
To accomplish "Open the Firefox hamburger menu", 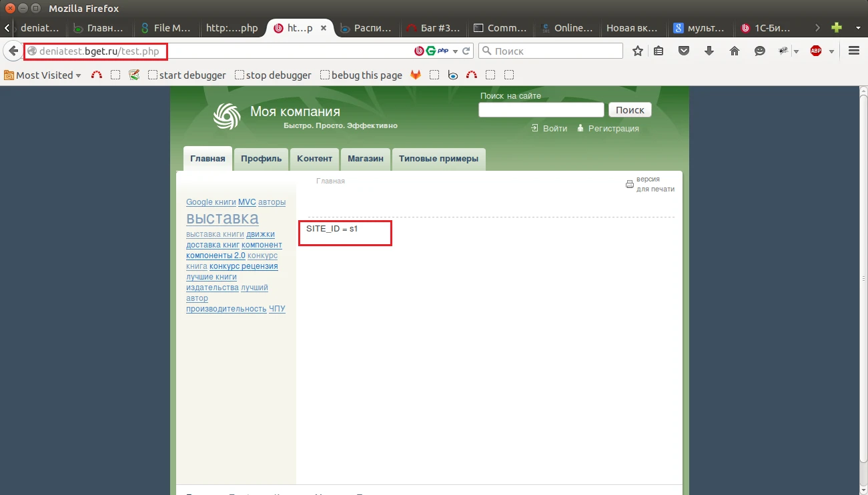I will point(853,51).
